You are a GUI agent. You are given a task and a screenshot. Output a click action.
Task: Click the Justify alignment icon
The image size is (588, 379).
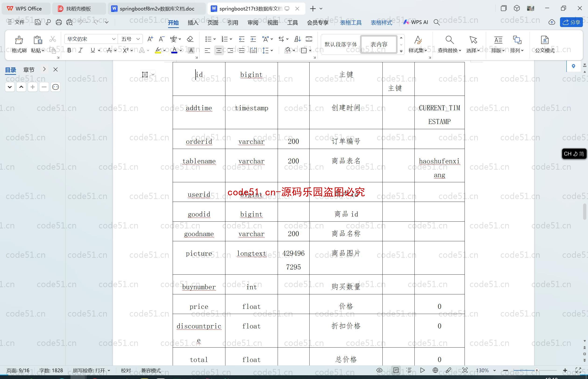[x=242, y=50]
